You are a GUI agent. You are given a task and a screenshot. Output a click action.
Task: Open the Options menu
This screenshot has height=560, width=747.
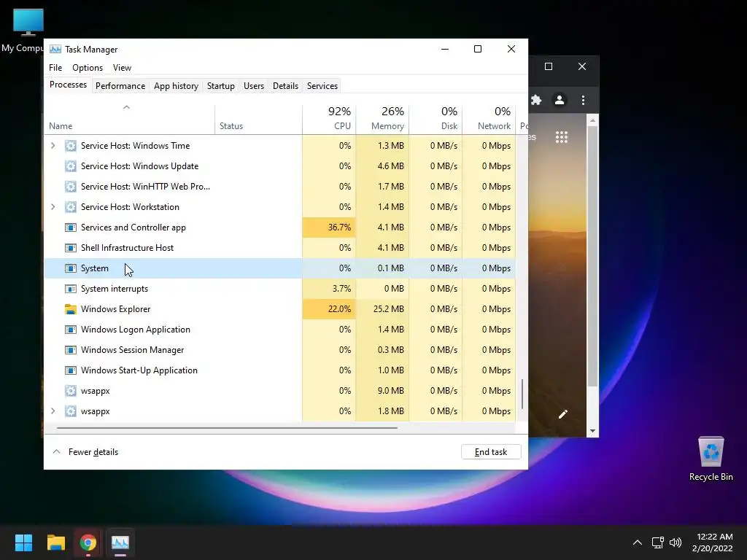(x=88, y=68)
